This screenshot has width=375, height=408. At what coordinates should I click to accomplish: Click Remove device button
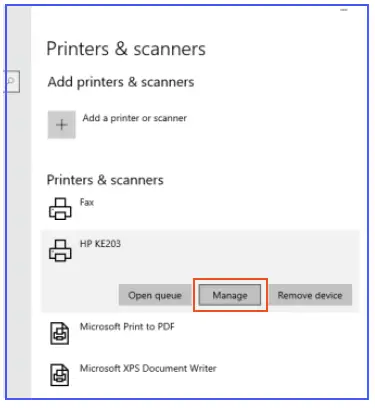[310, 295]
